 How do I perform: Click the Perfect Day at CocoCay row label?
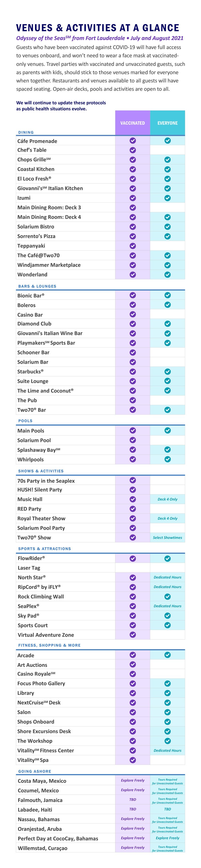[x=58, y=838]
